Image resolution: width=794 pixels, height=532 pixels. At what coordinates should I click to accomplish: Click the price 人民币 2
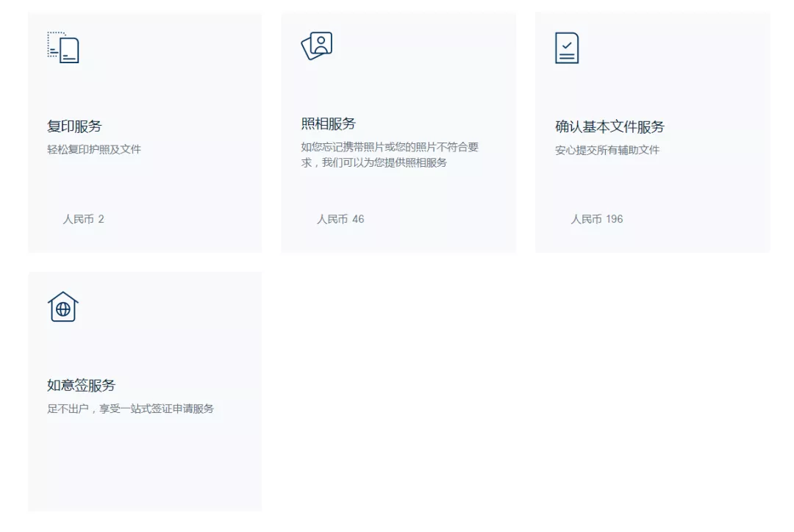[84, 219]
